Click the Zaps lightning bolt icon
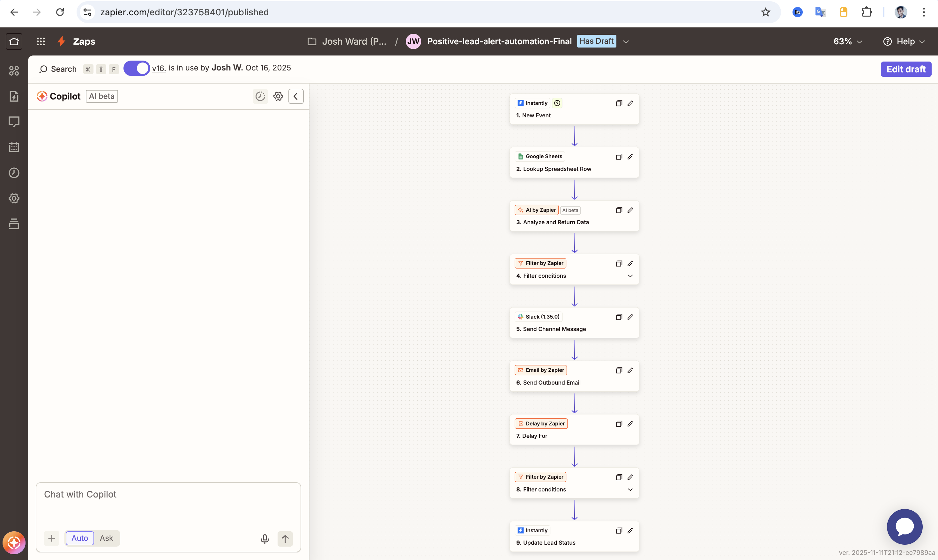Viewport: 938px width, 560px height. click(61, 41)
